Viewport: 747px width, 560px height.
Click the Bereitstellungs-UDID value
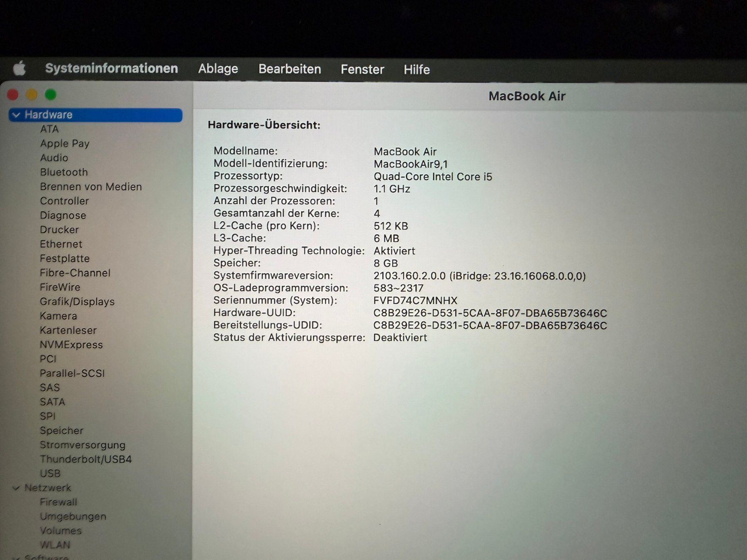pos(490,326)
